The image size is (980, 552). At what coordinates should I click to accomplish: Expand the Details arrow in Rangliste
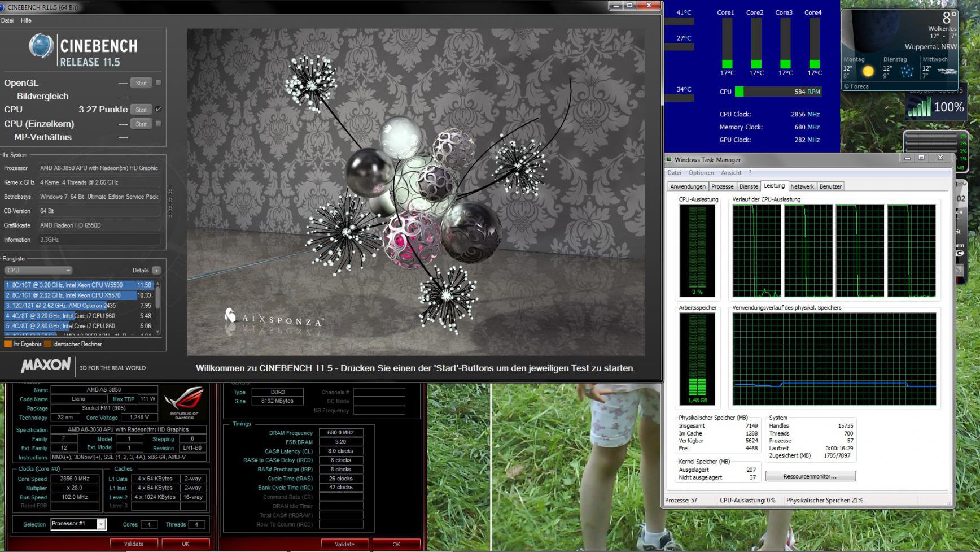pyautogui.click(x=156, y=270)
